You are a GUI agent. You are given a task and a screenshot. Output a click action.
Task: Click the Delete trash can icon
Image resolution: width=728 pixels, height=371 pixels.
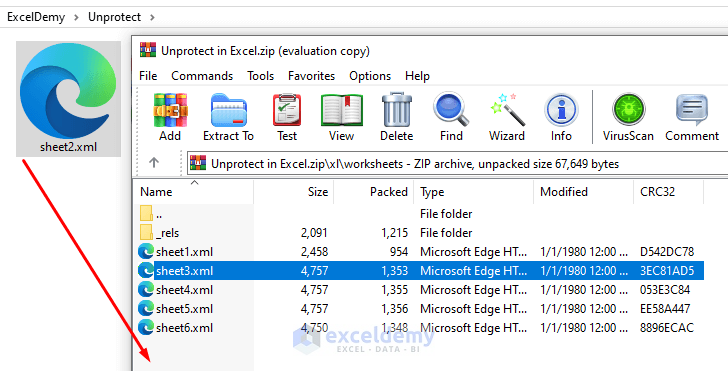(396, 111)
